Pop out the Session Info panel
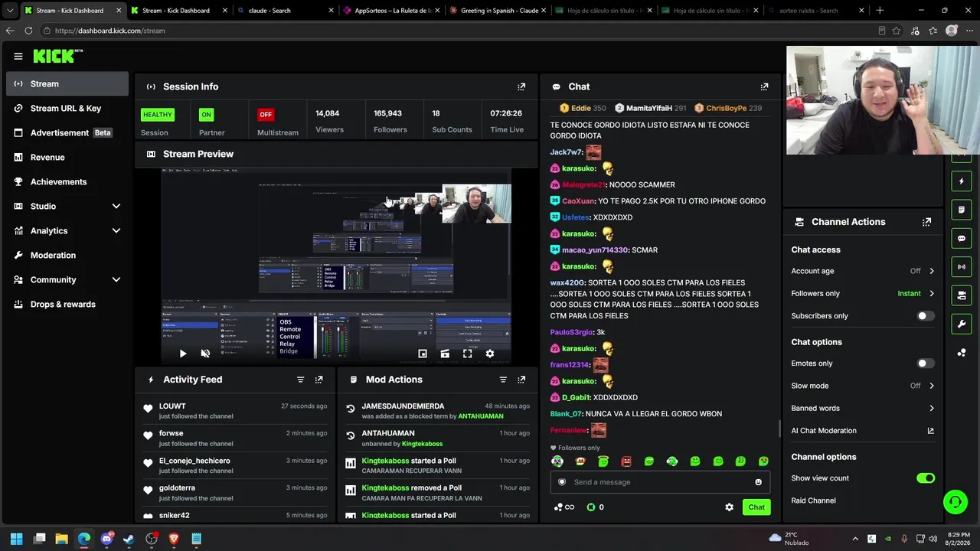The image size is (980, 551). click(x=521, y=86)
